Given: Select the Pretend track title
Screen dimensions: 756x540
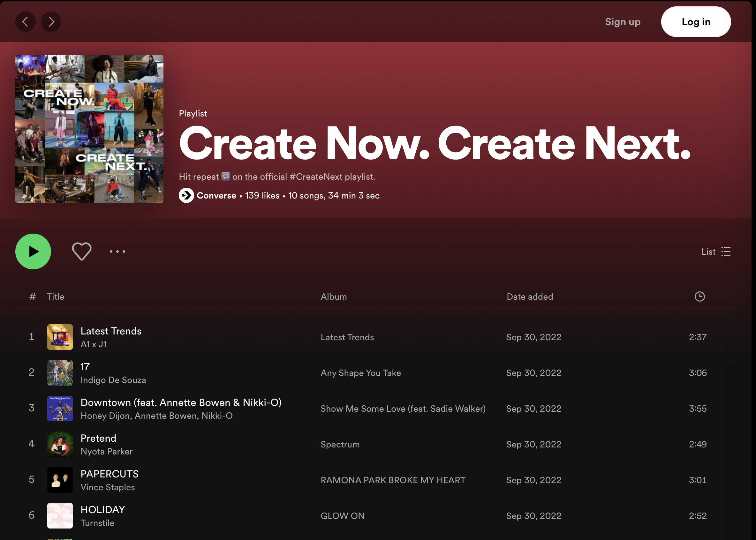Looking at the screenshot, I should pyautogui.click(x=98, y=438).
